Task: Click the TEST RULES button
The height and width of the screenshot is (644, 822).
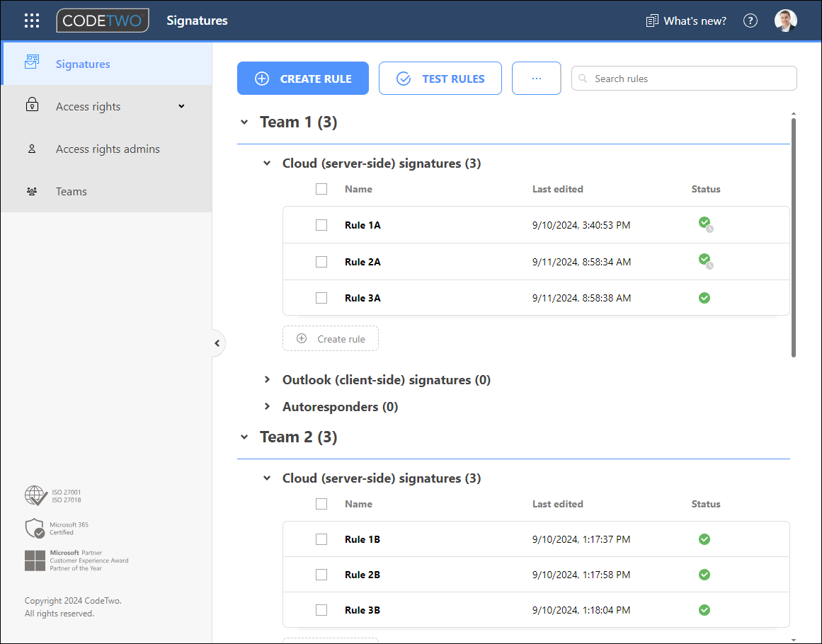Action: (x=440, y=79)
